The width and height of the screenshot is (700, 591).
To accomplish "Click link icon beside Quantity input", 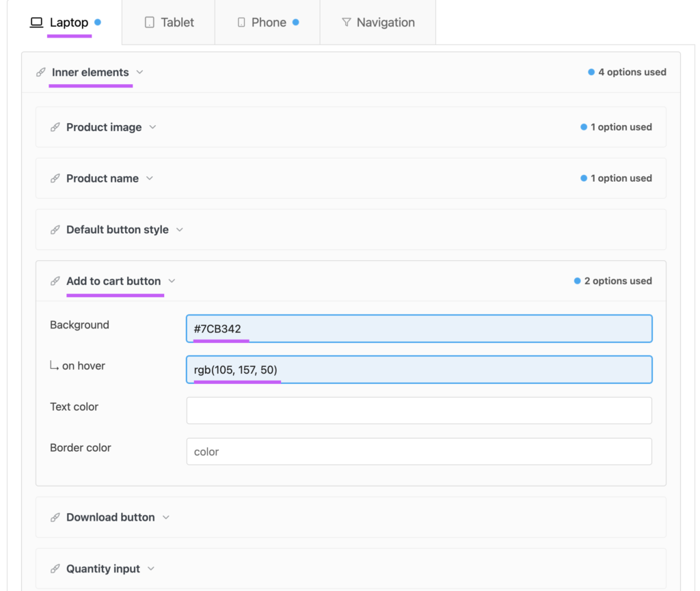I will click(x=55, y=568).
